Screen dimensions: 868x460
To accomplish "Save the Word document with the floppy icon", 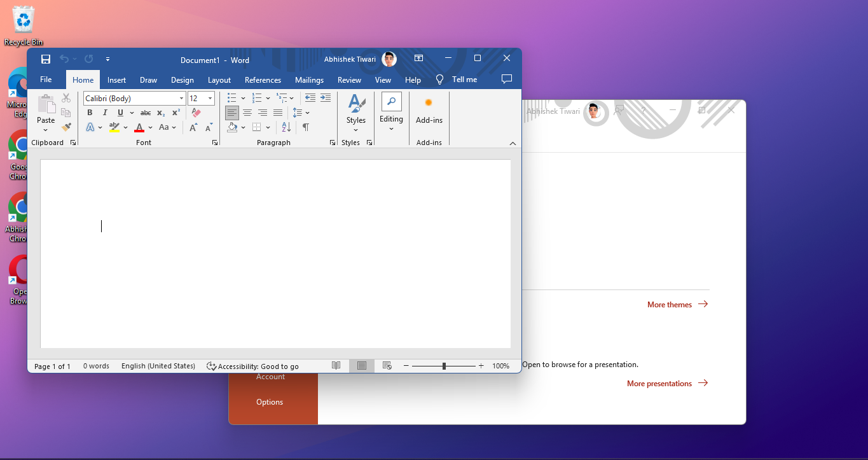I will click(x=46, y=59).
